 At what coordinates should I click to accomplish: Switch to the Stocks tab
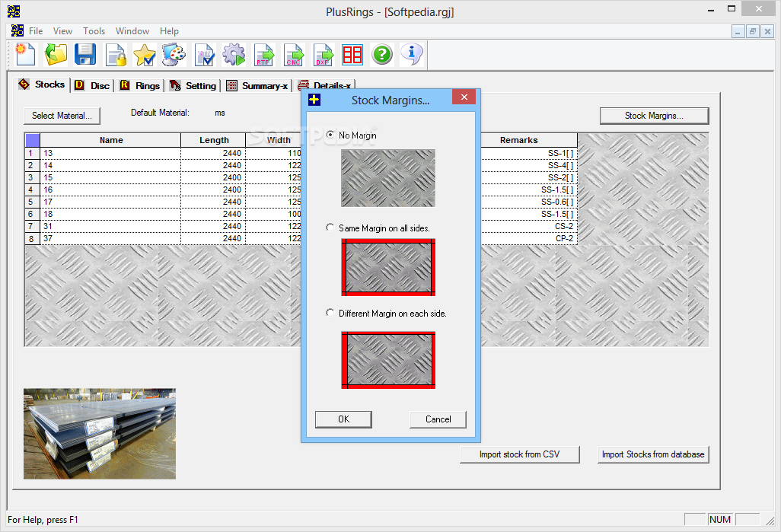42,84
